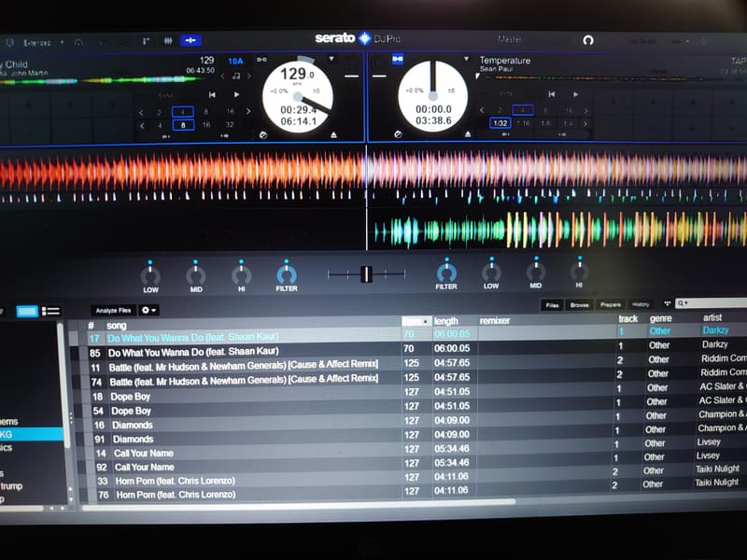Image resolution: width=747 pixels, height=560 pixels.
Task: Click the crossfader slider handle
Action: coord(367,273)
